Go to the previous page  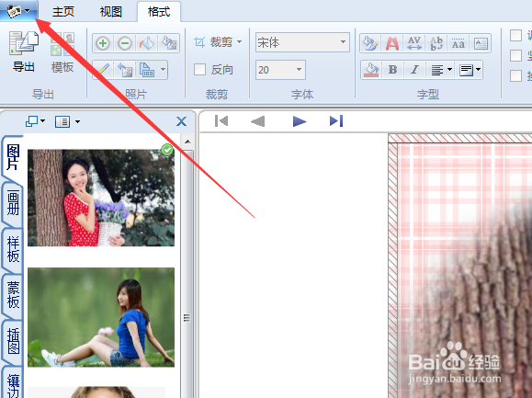click(258, 121)
